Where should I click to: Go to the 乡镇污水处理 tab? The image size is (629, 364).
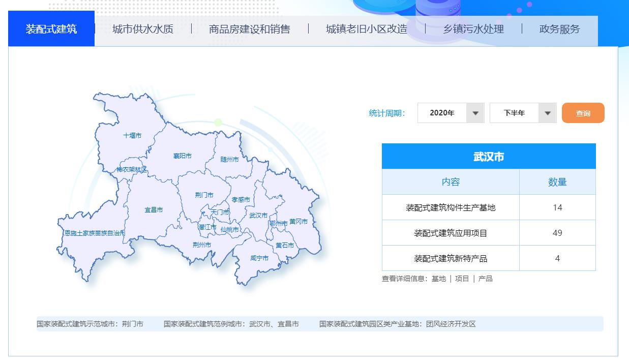[x=473, y=29]
